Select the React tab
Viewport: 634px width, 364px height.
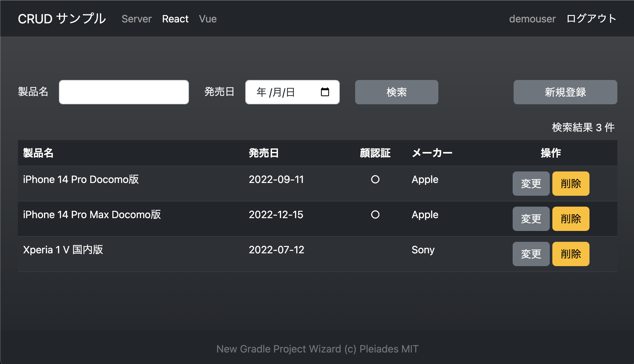pos(175,19)
